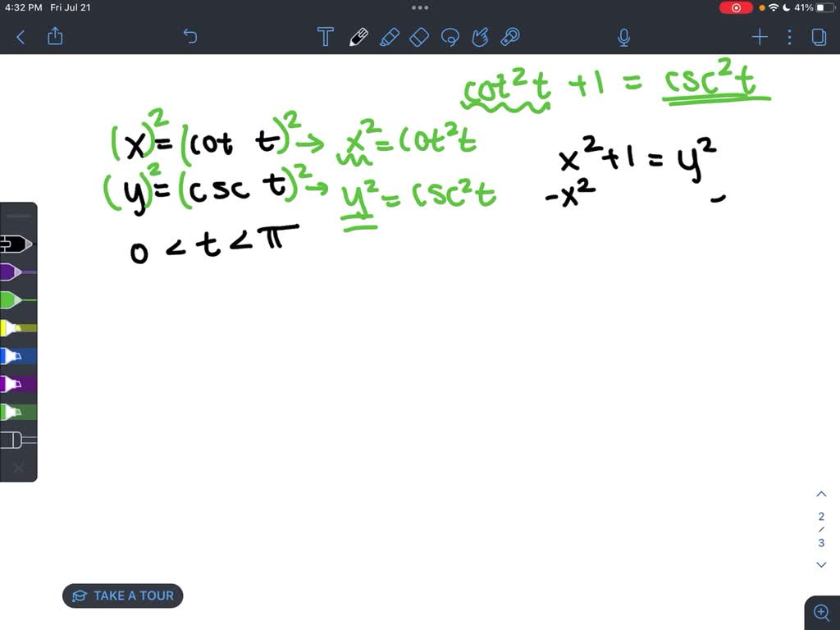The width and height of the screenshot is (840, 630).
Task: Select the Pen tool
Action: pos(358,37)
